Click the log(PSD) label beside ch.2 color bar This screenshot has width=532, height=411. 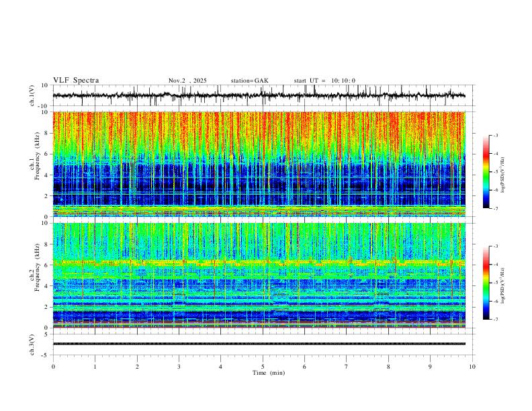[x=503, y=285]
